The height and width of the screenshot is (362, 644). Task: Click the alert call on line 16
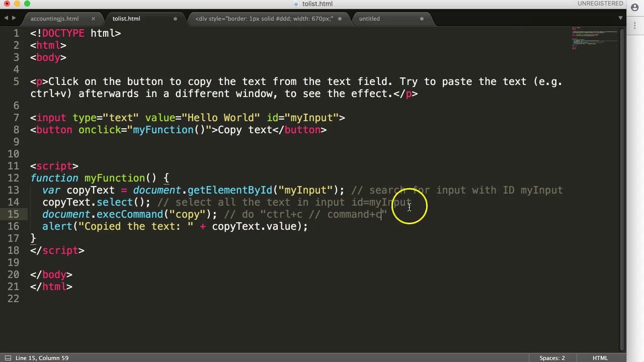coord(57,226)
